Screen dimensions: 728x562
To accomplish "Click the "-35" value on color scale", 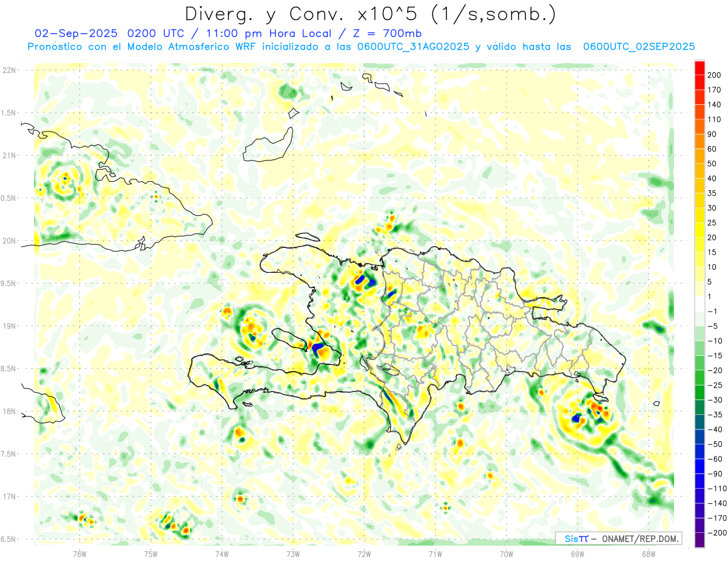I will [x=714, y=415].
